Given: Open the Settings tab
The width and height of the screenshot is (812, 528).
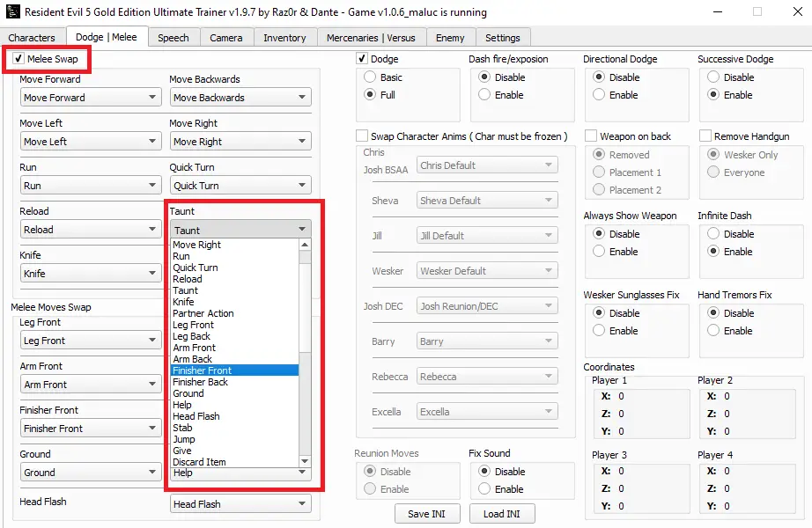Looking at the screenshot, I should [x=502, y=38].
